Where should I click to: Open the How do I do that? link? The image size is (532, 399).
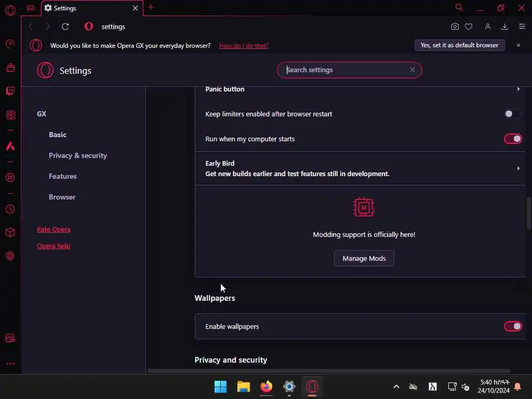click(244, 46)
